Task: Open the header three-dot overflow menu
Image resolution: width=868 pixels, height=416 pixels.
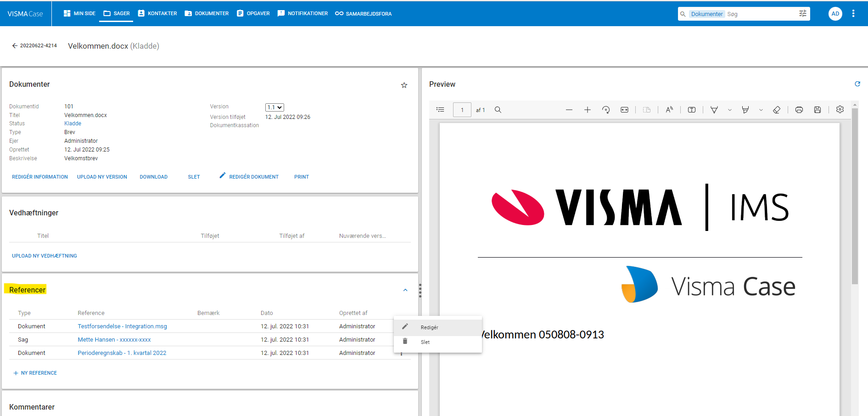Action: (853, 14)
